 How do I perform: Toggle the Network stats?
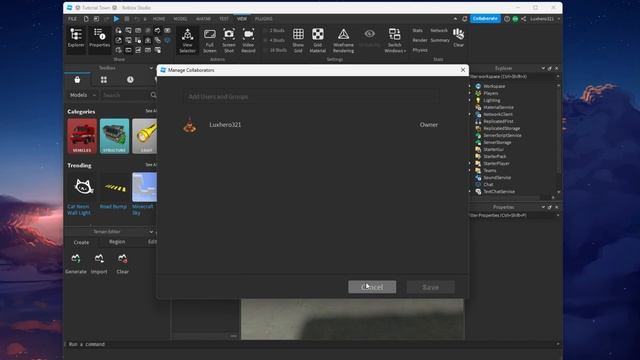pyautogui.click(x=439, y=31)
